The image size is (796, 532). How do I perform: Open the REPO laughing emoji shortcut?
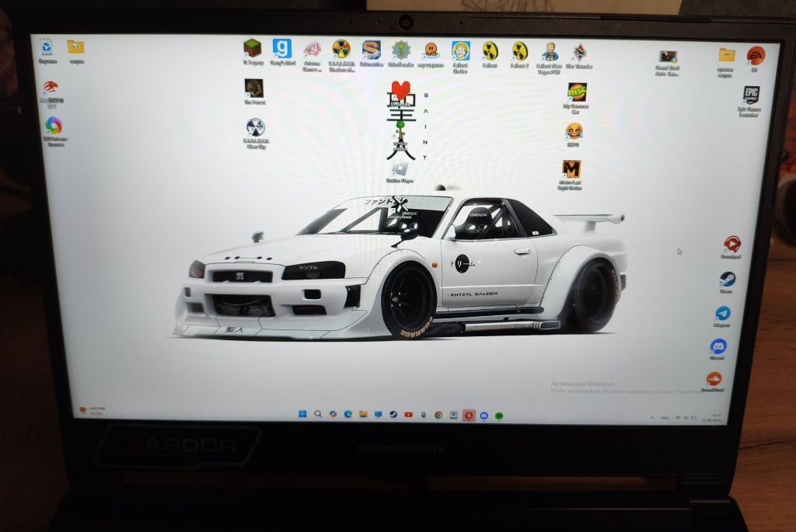coord(574,135)
